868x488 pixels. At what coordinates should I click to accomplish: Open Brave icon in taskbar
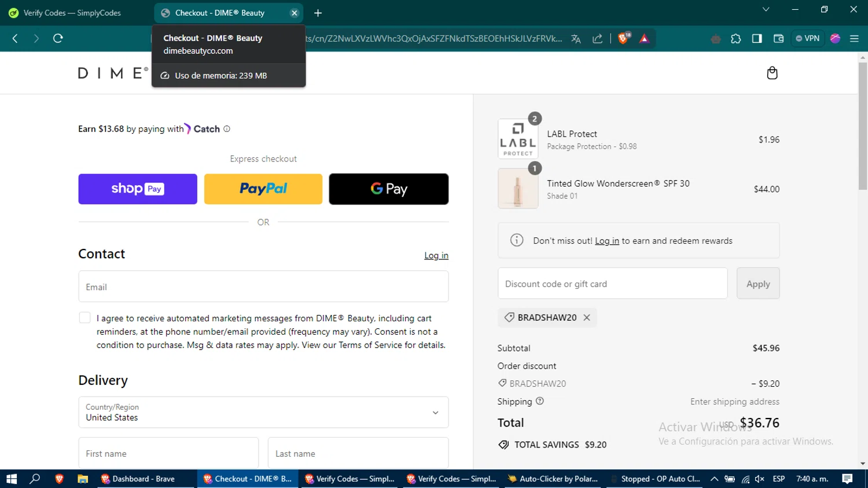59,479
